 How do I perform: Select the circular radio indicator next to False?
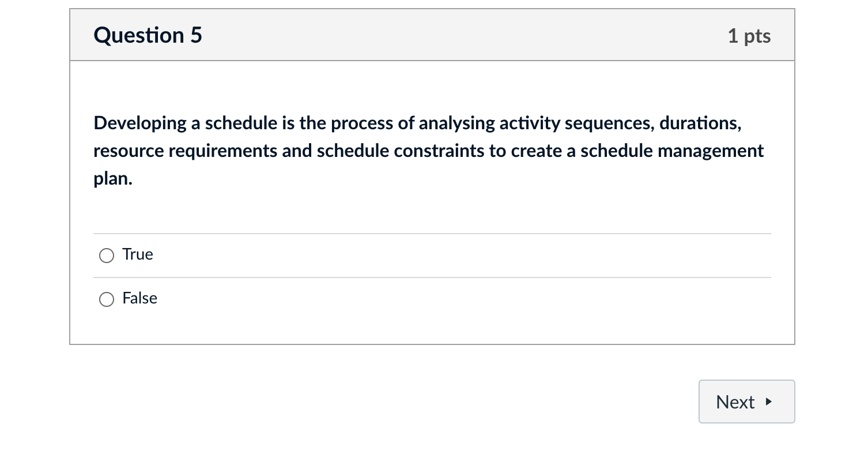(106, 299)
